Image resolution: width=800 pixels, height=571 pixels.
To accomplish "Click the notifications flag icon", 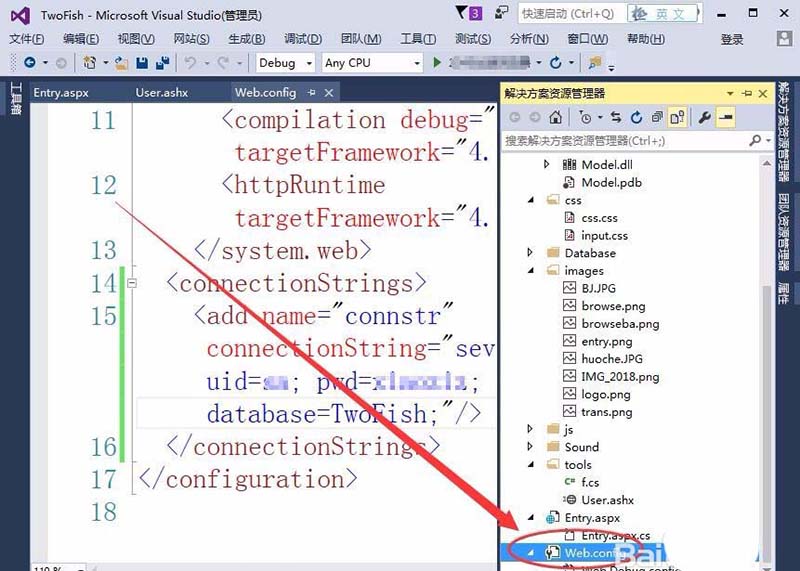I will pyautogui.click(x=461, y=12).
